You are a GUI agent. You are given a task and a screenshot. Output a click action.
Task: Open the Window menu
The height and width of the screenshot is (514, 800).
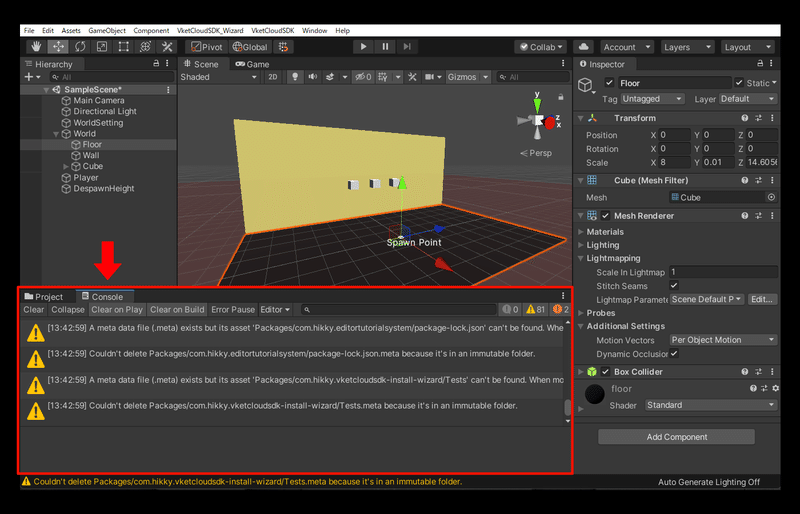coord(314,31)
